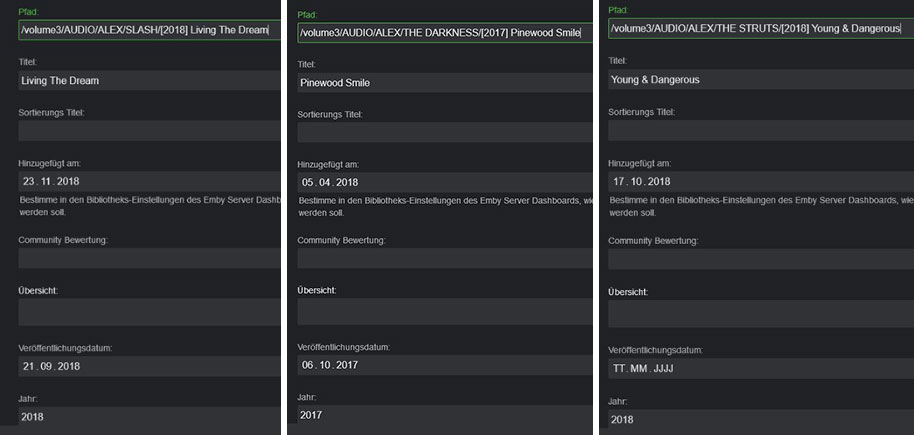Click the Jahr field in the Young & Dangerous panel
Screen dimensions: 917x435
pyautogui.click(x=758, y=419)
